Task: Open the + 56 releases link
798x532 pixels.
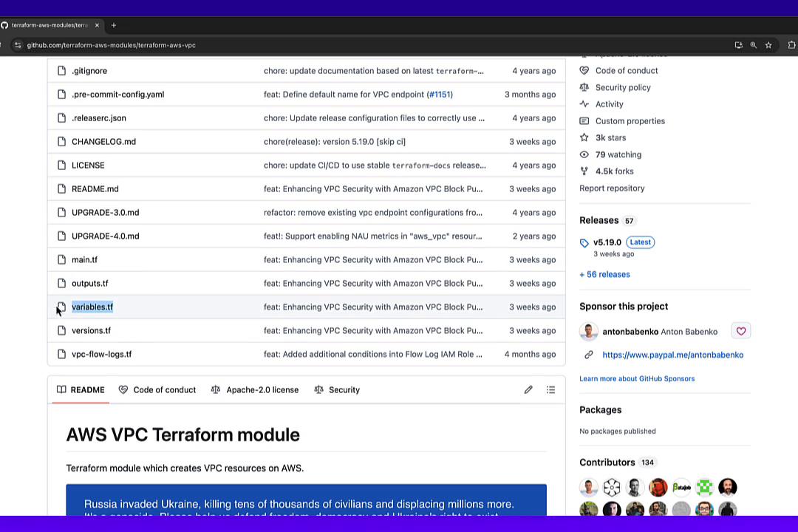Action: tap(604, 274)
